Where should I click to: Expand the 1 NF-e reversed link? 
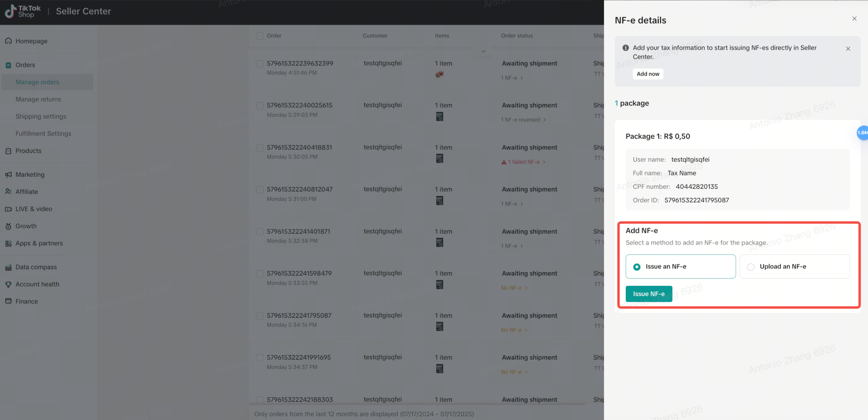point(523,120)
